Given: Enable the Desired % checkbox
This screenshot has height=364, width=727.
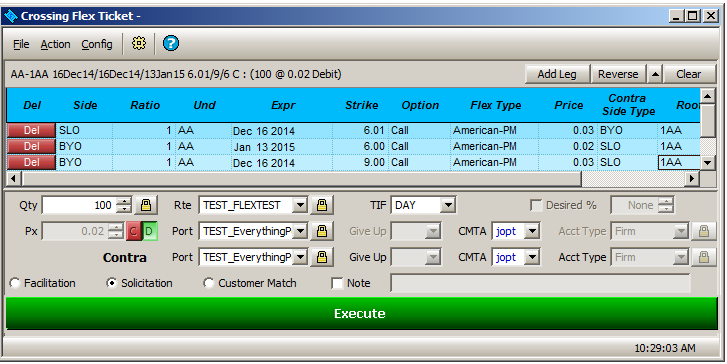Looking at the screenshot, I should [536, 205].
